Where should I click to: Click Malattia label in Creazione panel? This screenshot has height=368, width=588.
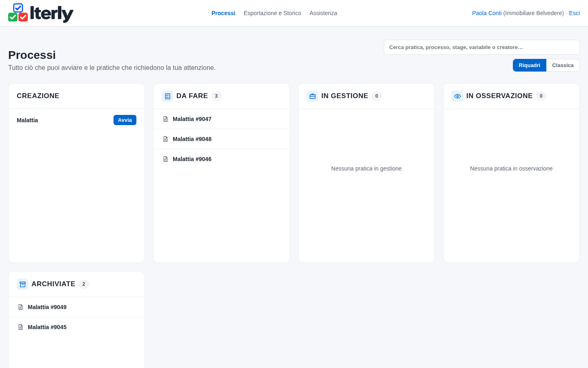[27, 120]
